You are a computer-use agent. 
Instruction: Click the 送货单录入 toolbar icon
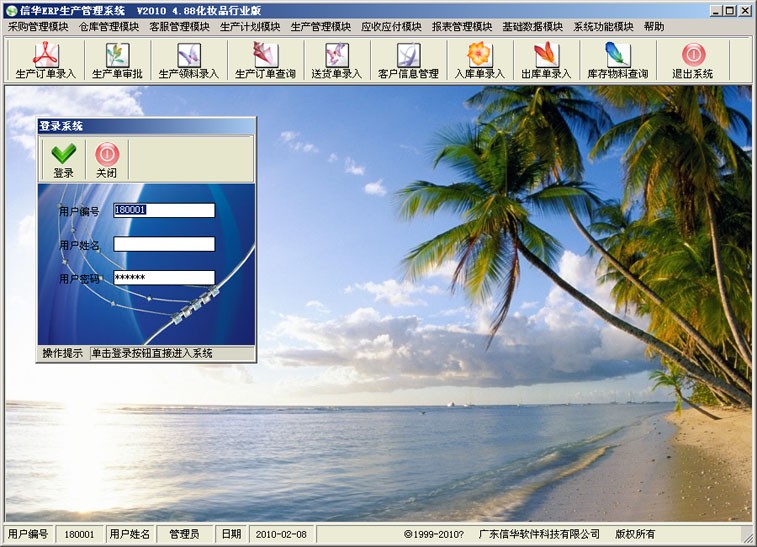point(337,61)
